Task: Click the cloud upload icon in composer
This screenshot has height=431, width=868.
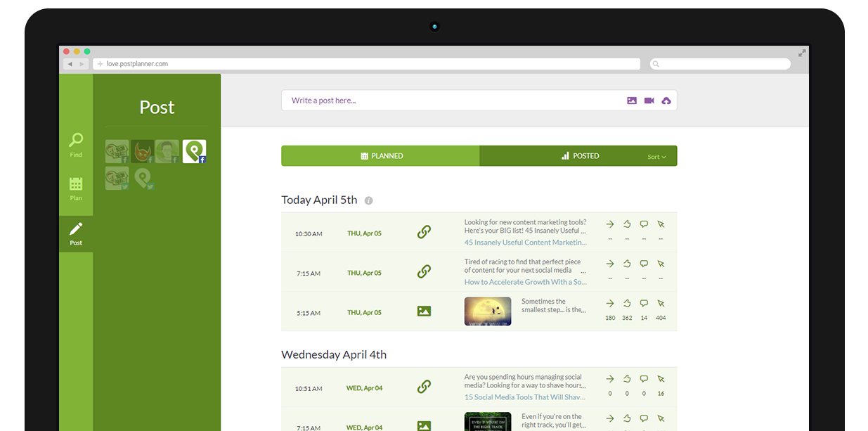Action: pyautogui.click(x=666, y=101)
